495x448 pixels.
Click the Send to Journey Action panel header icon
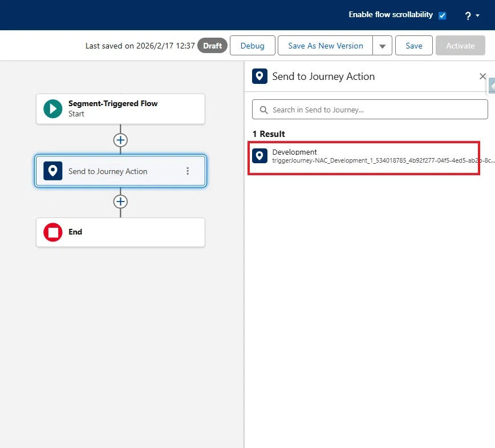(259, 76)
